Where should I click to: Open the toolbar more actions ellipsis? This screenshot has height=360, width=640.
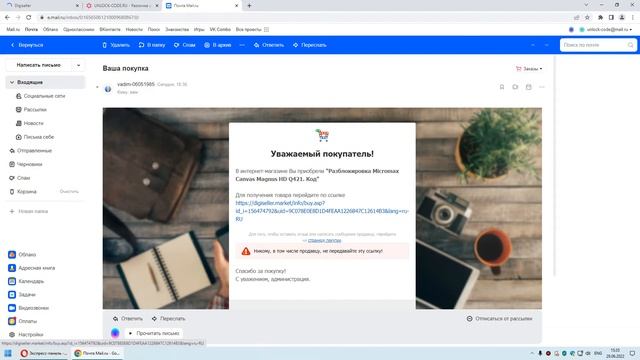(x=242, y=45)
